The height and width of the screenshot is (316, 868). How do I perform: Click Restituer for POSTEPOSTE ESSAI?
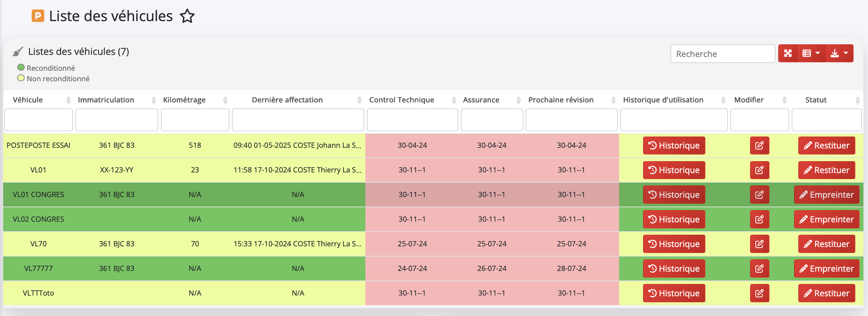[x=826, y=145]
